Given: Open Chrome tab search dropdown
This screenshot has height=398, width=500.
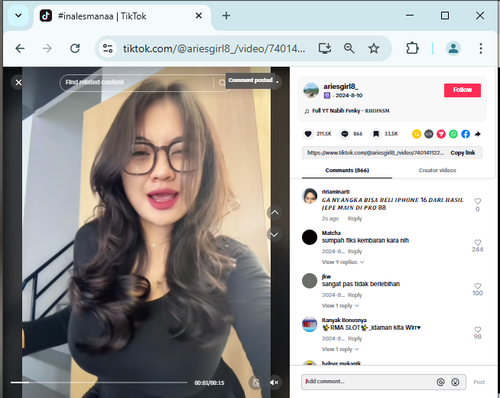Looking at the screenshot, I should tap(19, 16).
